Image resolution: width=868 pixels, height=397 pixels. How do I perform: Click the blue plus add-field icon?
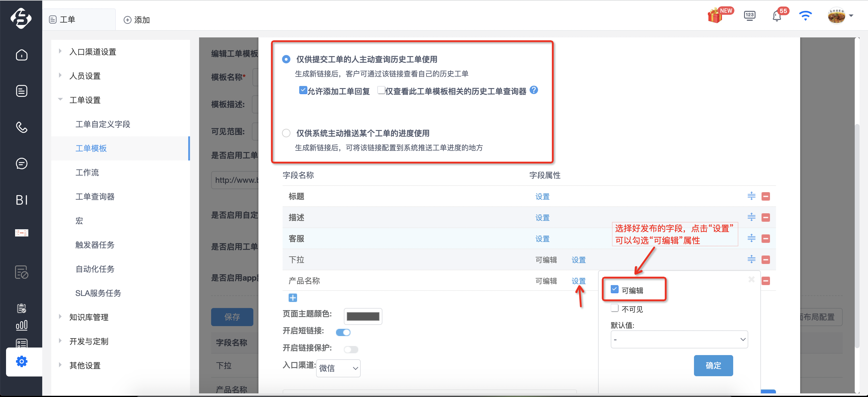click(293, 298)
